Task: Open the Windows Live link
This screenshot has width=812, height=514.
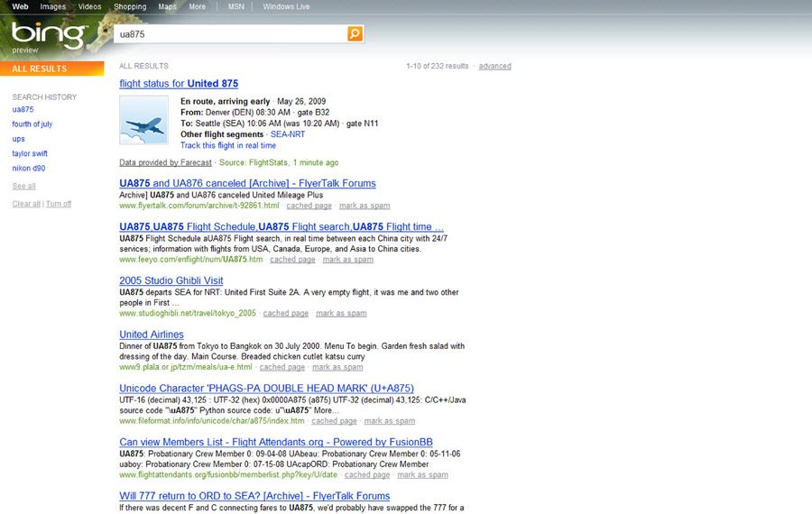Action: (286, 6)
